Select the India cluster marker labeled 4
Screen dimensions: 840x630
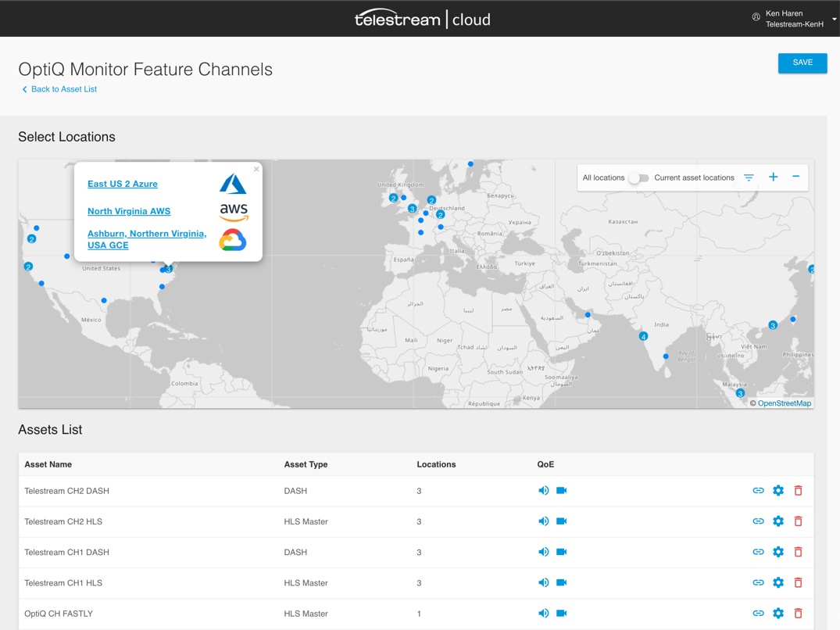tap(643, 336)
